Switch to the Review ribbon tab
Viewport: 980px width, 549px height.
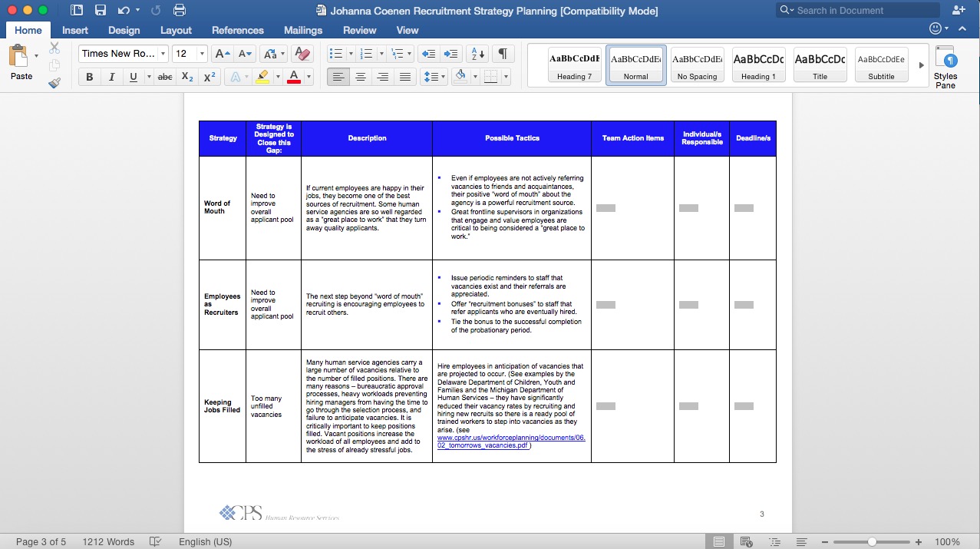click(x=359, y=30)
